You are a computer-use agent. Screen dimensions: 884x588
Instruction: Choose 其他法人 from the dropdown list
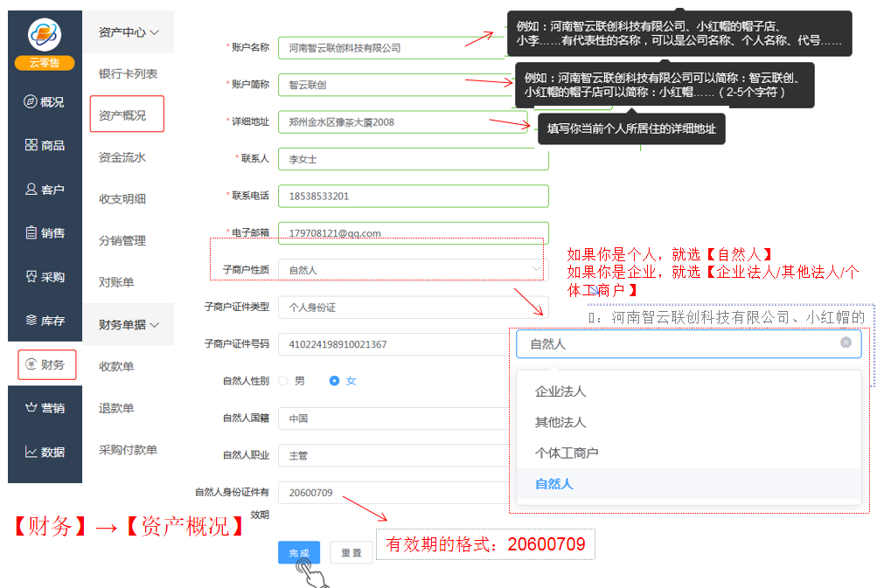pyautogui.click(x=688, y=422)
